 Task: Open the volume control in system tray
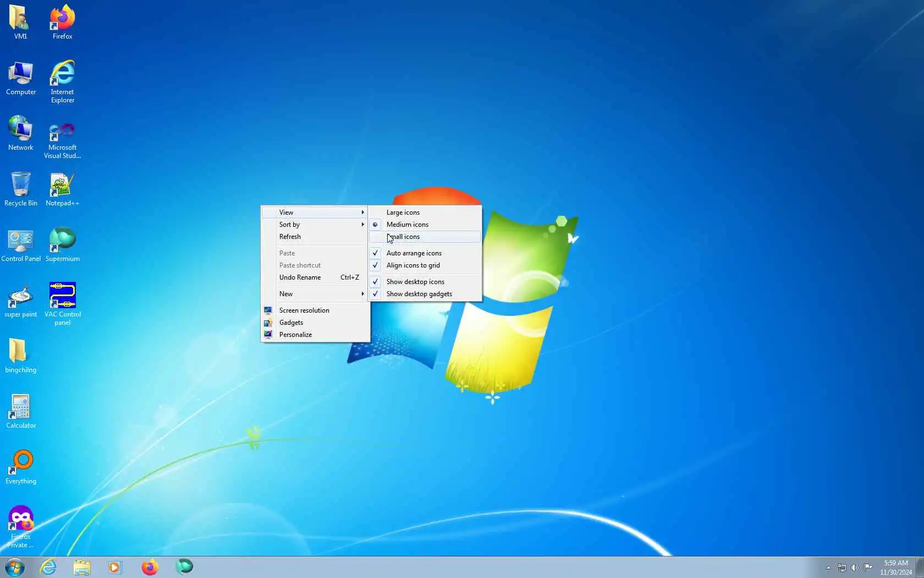coord(855,568)
